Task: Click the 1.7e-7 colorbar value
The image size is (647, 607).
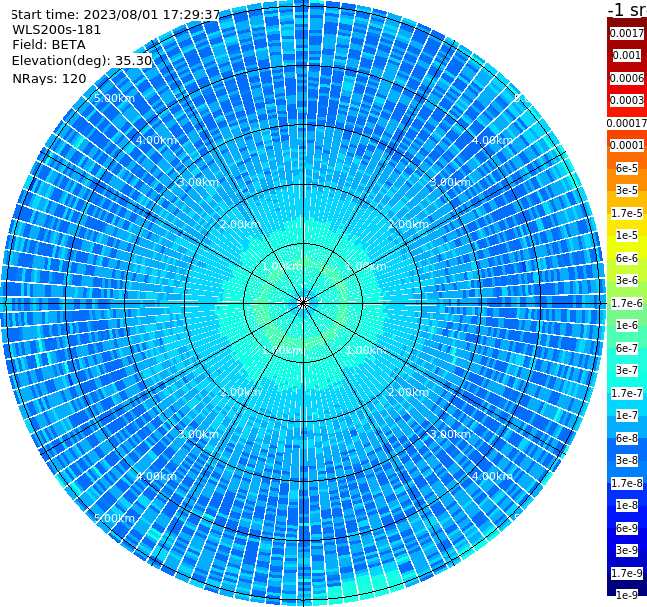Action: (x=627, y=393)
